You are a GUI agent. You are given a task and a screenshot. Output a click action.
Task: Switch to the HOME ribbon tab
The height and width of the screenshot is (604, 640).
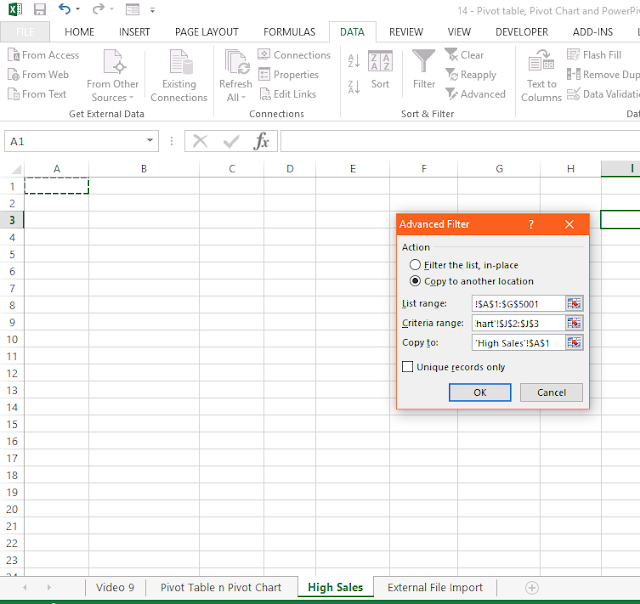[79, 32]
